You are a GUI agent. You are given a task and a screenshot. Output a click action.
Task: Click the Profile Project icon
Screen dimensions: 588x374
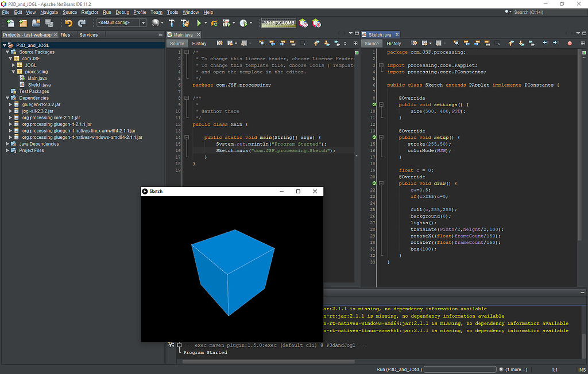(243, 23)
